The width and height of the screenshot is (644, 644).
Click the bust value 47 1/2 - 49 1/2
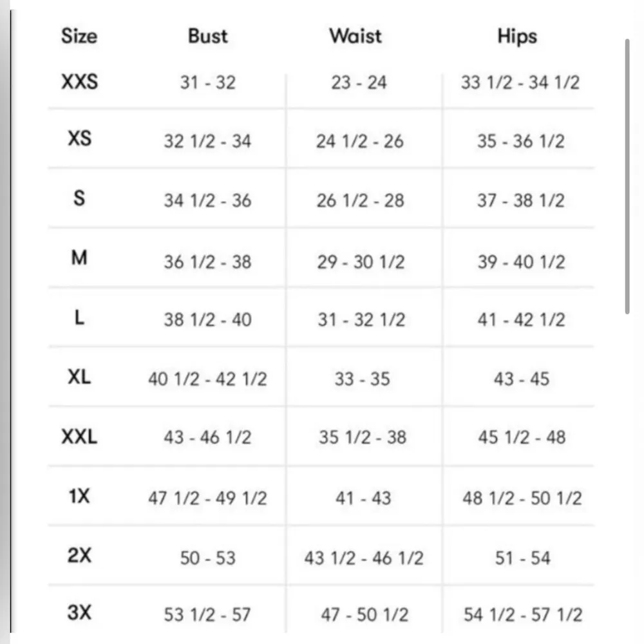pos(207,498)
